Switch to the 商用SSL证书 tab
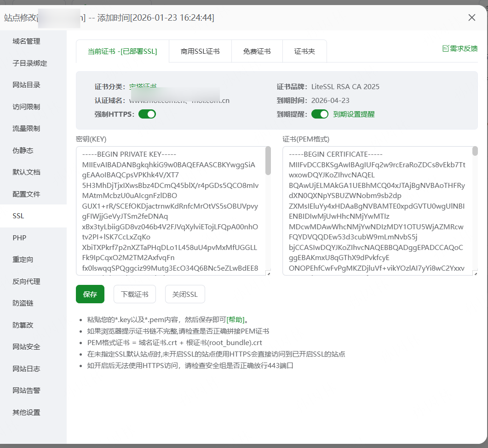 coord(200,51)
